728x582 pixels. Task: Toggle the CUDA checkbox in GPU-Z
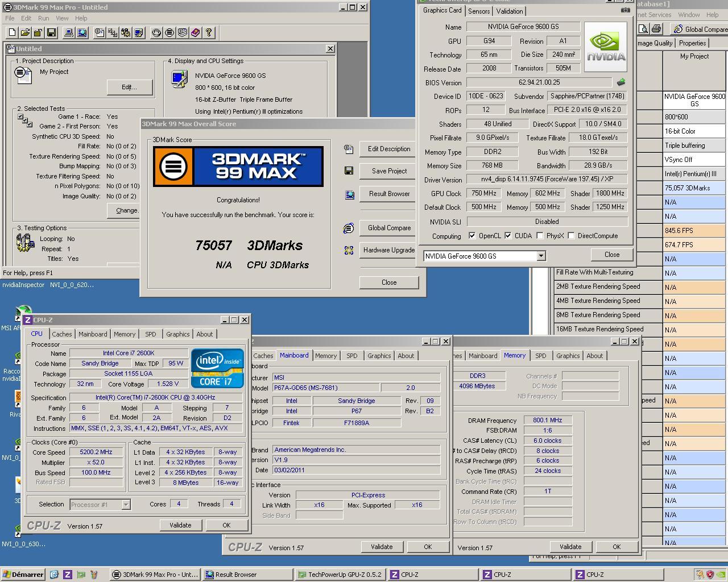[508, 236]
